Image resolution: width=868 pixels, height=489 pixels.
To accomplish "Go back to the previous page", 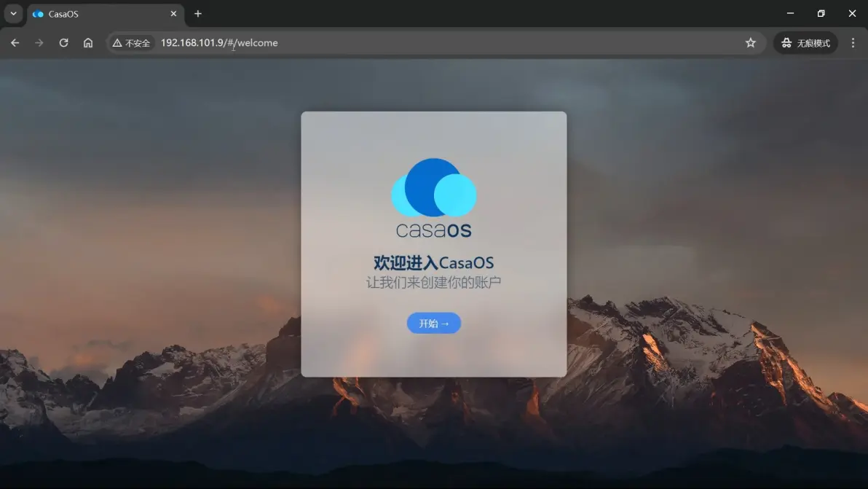I will pos(15,43).
